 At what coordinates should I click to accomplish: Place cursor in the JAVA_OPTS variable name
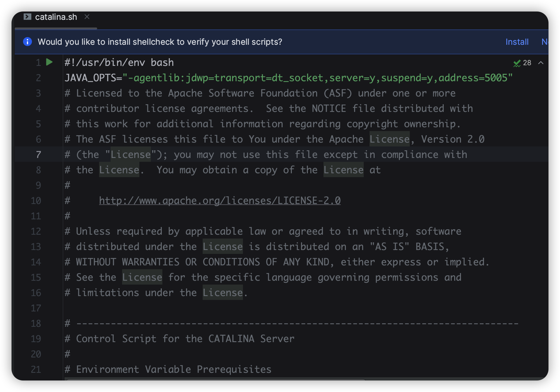coord(90,78)
